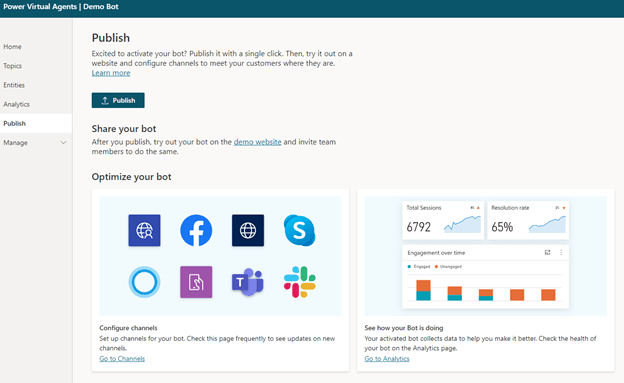Select the Skype channel icon
The height and width of the screenshot is (383, 624).
299,230
